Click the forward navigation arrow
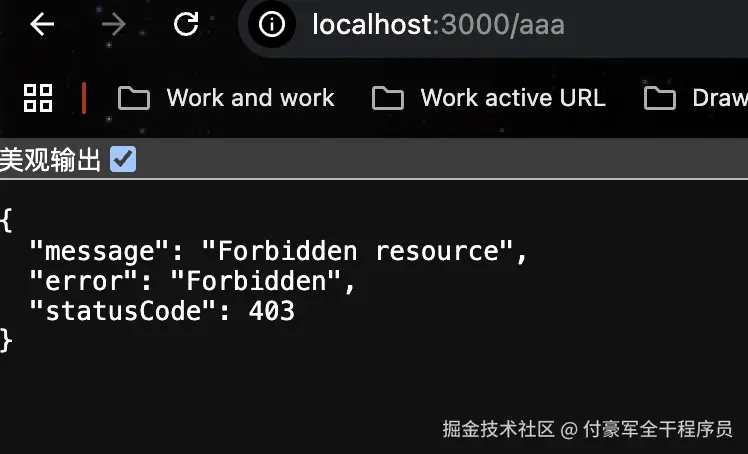Screen dimensions: 748x454 coord(114,24)
